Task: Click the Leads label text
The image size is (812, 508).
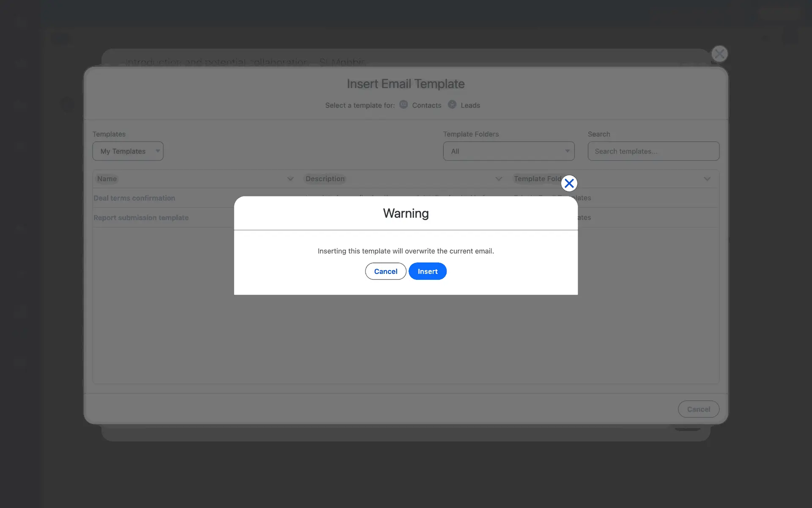Action: click(470, 105)
